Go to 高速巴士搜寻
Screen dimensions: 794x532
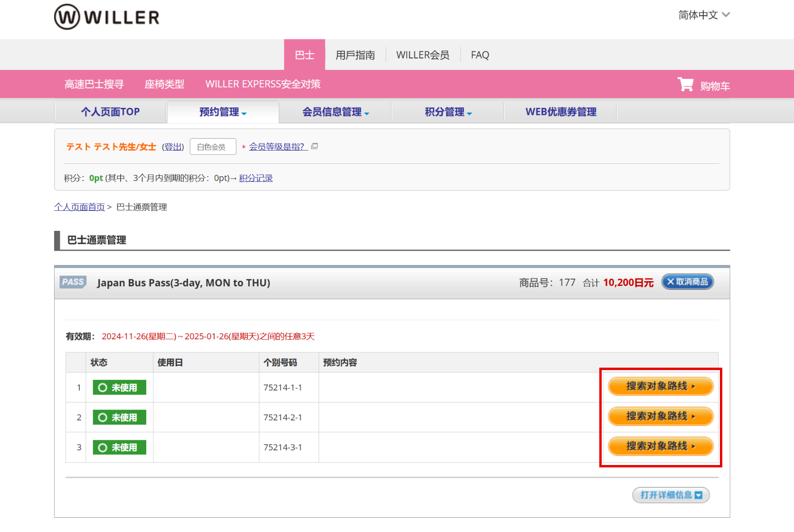point(94,84)
